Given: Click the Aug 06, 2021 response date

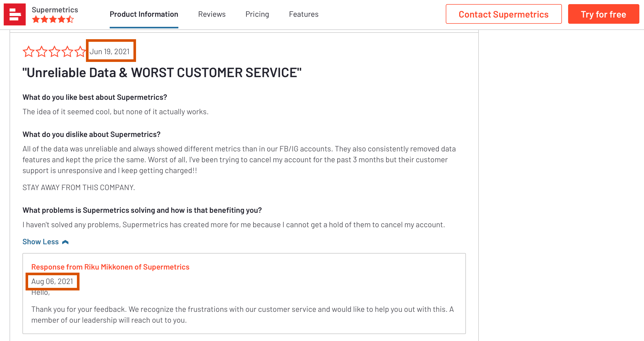Looking at the screenshot, I should click(x=52, y=281).
